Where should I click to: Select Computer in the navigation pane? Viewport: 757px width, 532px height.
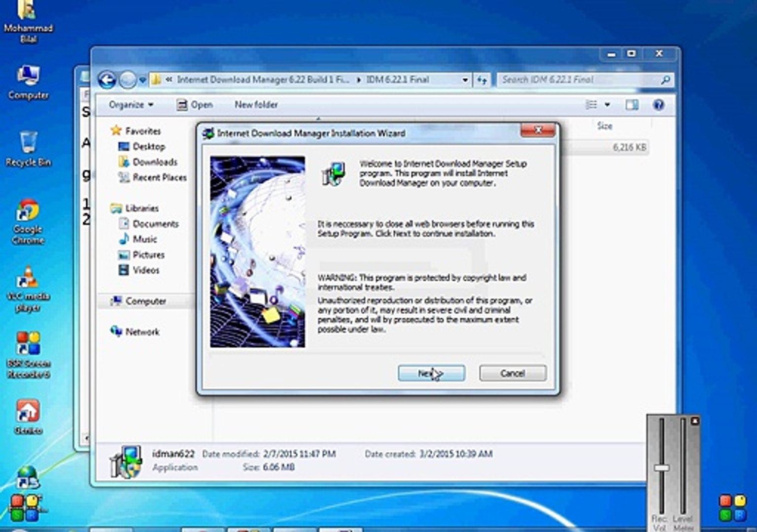[139, 301]
